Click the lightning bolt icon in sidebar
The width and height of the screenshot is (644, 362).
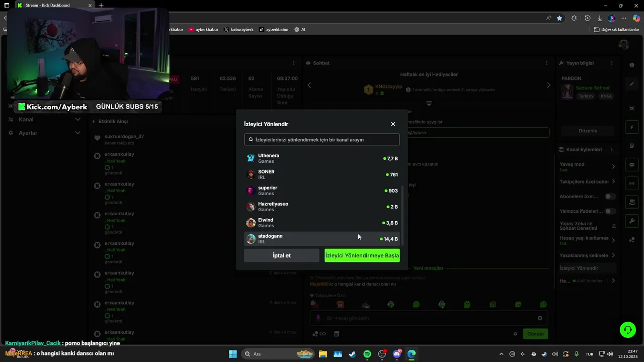[632, 127]
